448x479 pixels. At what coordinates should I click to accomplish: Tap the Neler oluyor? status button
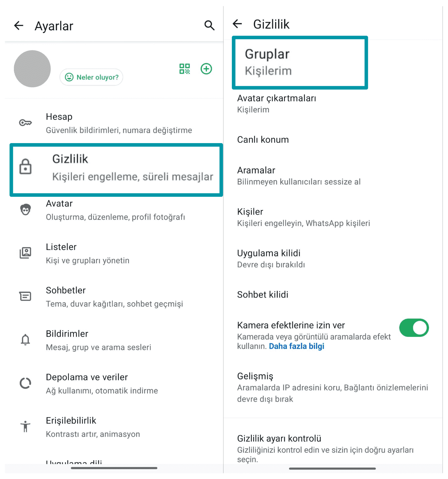point(91,77)
